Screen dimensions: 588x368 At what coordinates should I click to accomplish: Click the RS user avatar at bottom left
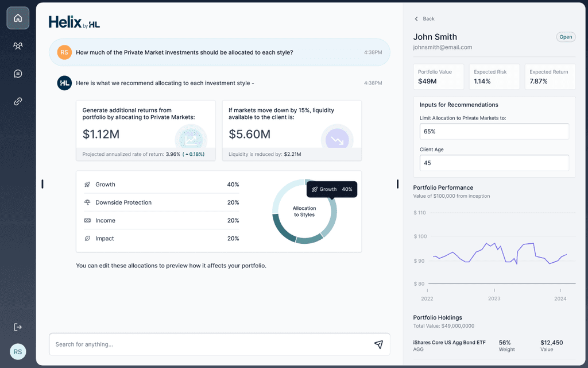point(18,352)
